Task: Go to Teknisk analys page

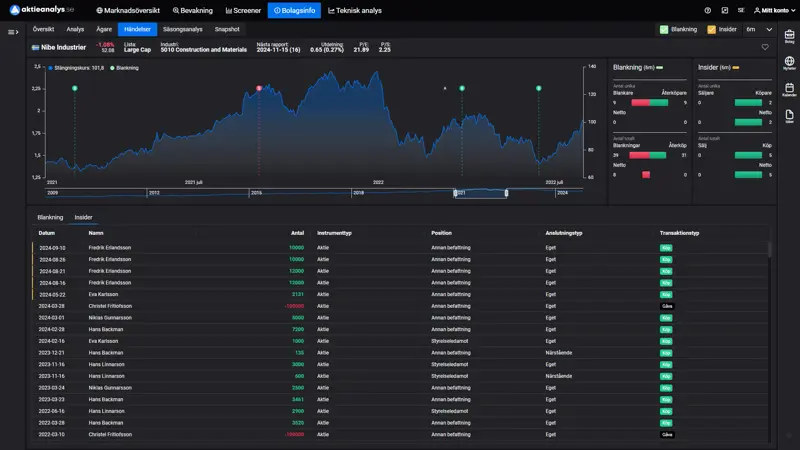Action: 359,10
